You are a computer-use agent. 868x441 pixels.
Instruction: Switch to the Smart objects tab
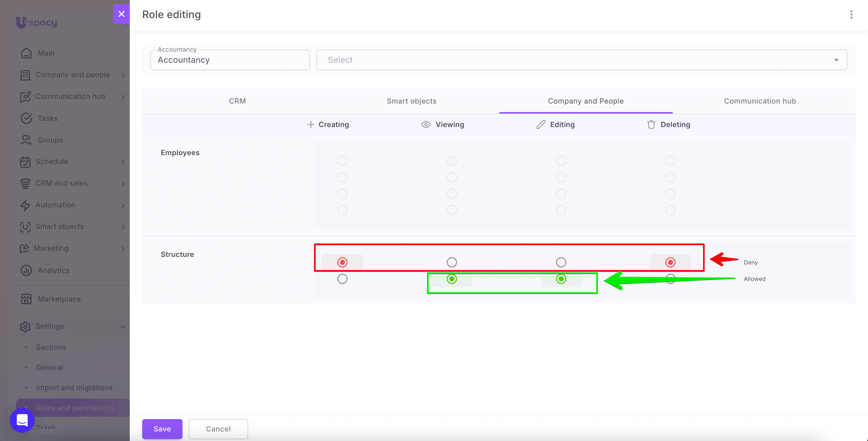coord(412,101)
